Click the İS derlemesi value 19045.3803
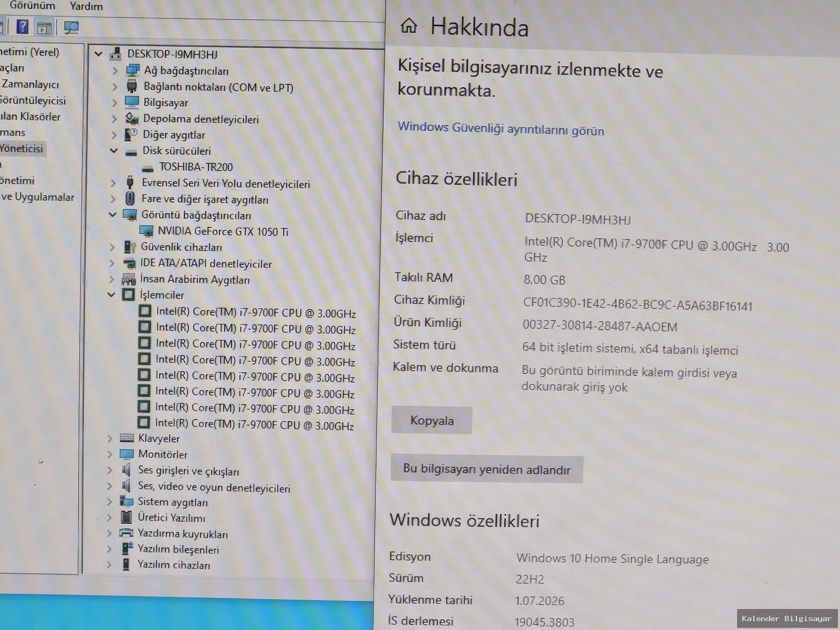The width and height of the screenshot is (840, 630). [x=544, y=622]
